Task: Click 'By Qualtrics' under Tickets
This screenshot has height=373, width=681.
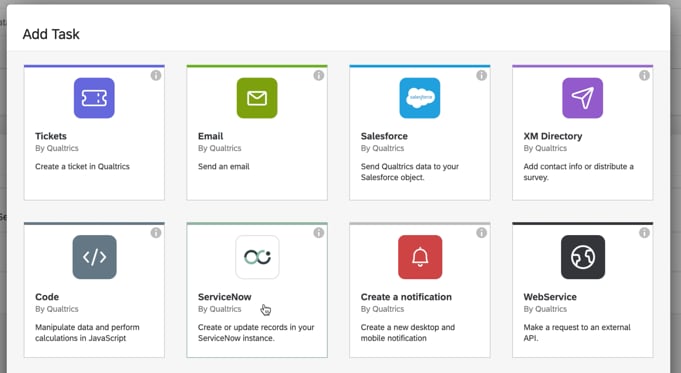Action: tap(57, 148)
